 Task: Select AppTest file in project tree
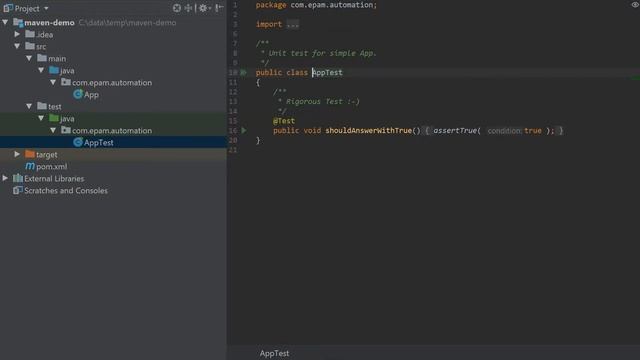pyautogui.click(x=99, y=142)
